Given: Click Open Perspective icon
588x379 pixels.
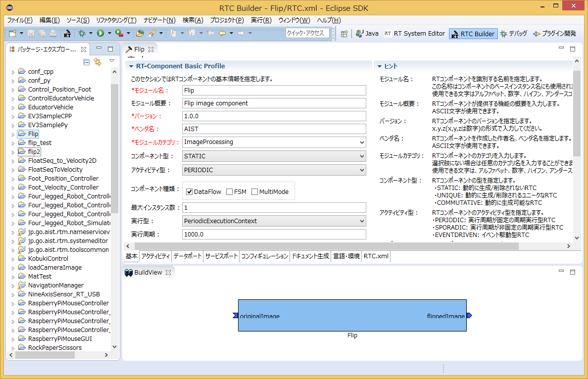Looking at the screenshot, I should click(x=344, y=34).
